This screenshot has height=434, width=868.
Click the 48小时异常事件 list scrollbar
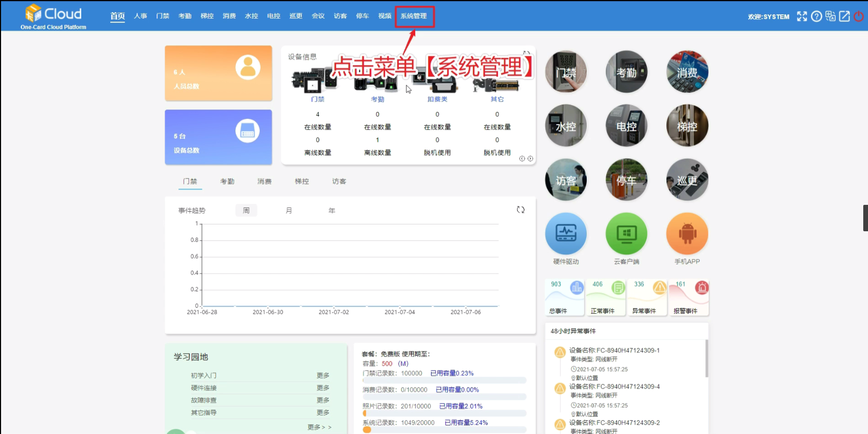(x=707, y=359)
